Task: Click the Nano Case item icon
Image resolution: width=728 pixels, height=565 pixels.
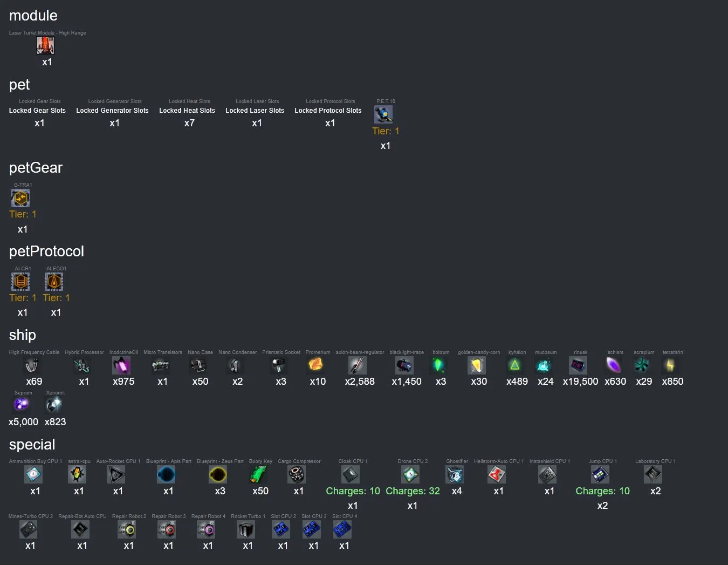Action: (198, 365)
